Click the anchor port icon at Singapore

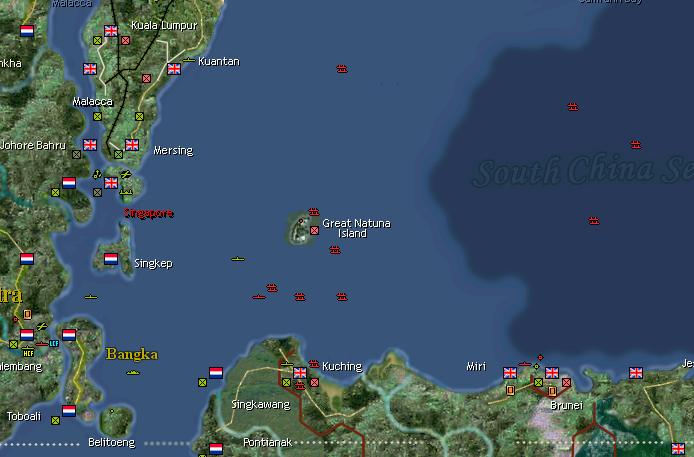(97, 174)
